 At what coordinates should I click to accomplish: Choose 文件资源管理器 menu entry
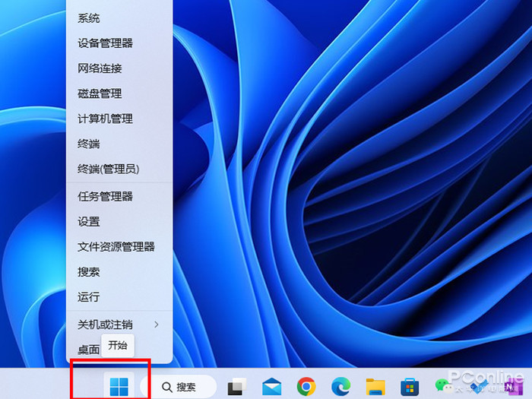coord(119,247)
